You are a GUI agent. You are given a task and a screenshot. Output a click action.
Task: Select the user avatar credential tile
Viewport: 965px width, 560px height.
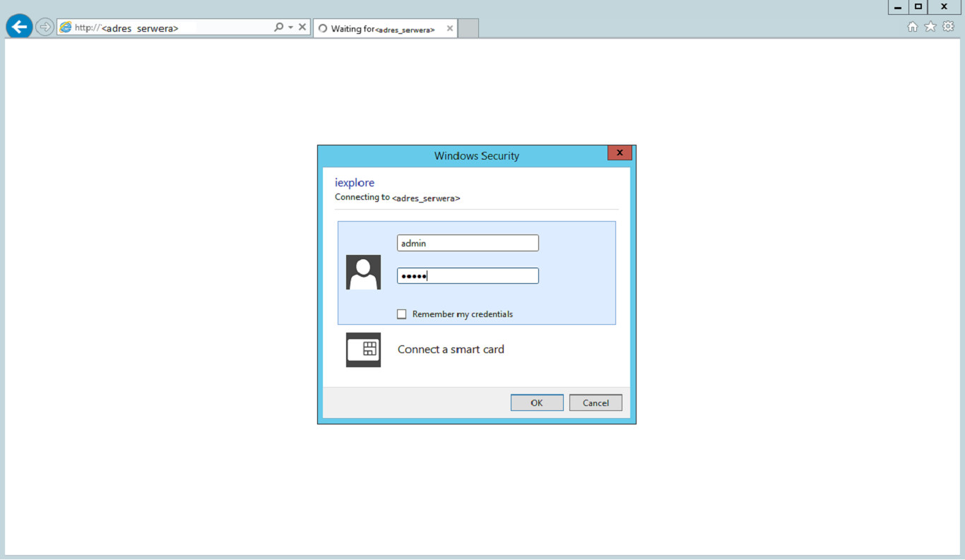click(x=363, y=273)
